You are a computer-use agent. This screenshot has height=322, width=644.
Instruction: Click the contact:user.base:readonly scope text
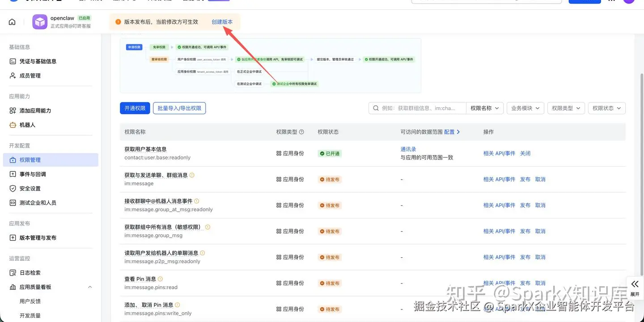(x=157, y=158)
